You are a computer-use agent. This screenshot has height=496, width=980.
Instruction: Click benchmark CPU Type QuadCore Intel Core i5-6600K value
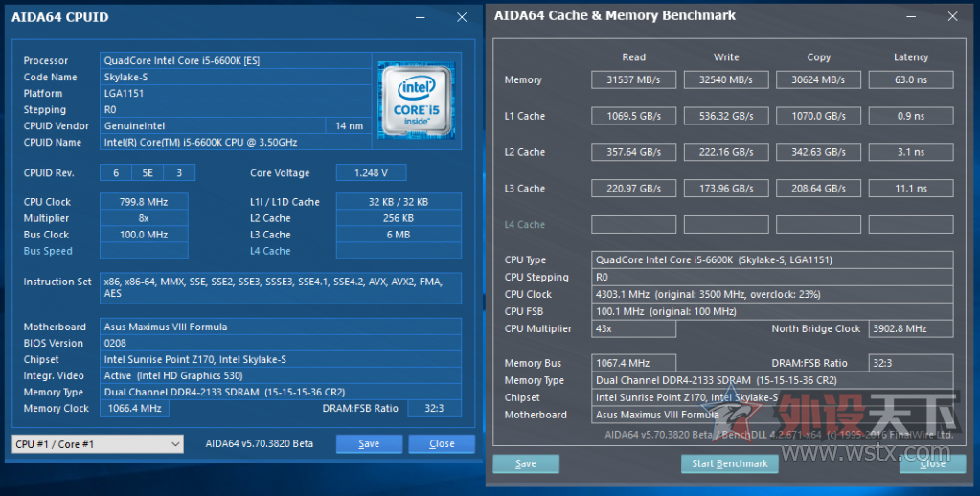coord(772,259)
